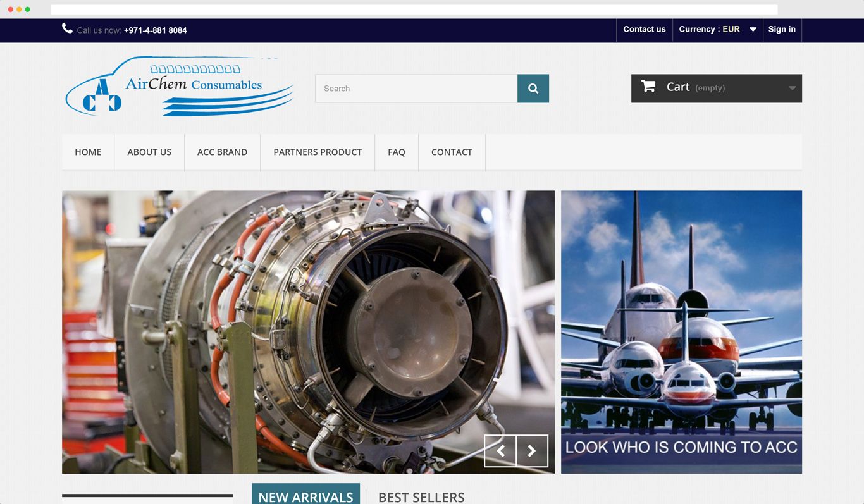Viewport: 864px width, 504px height.
Task: Click the Contact us link
Action: (x=644, y=30)
